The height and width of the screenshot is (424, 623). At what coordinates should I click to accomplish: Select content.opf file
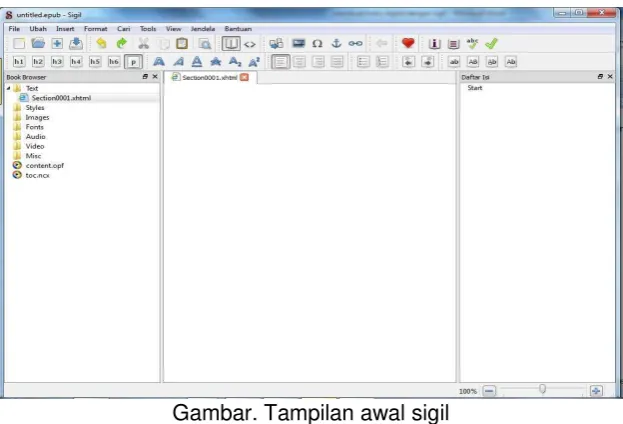point(44,165)
